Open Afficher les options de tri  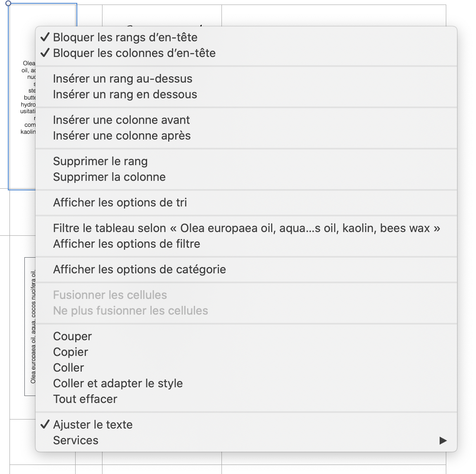[120, 203]
